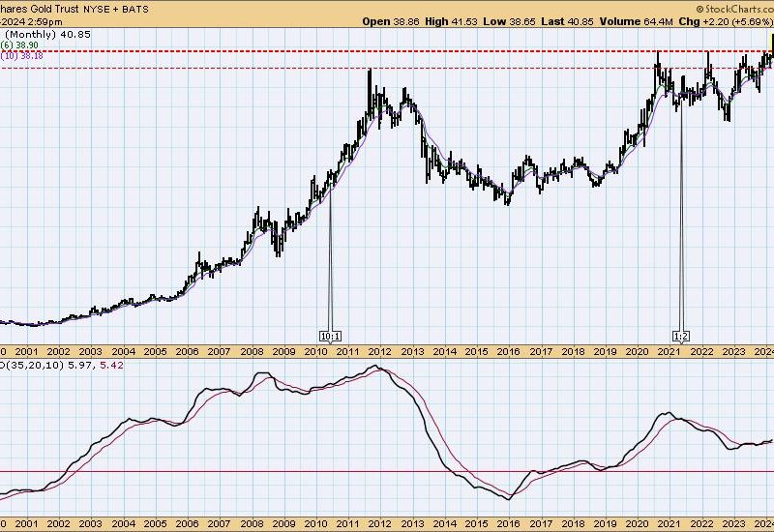Select the NYSE + BATS exchange label
Viewport: 774px width, 532px height.
(115, 9)
